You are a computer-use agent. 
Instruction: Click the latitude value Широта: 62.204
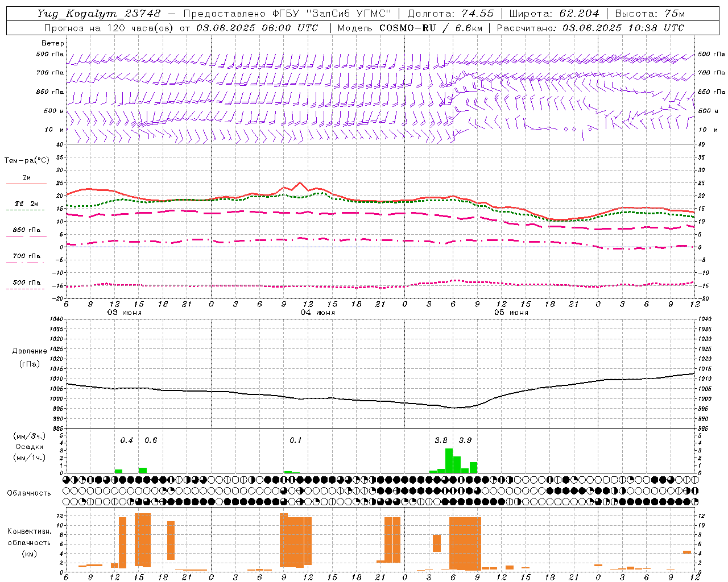(x=554, y=14)
